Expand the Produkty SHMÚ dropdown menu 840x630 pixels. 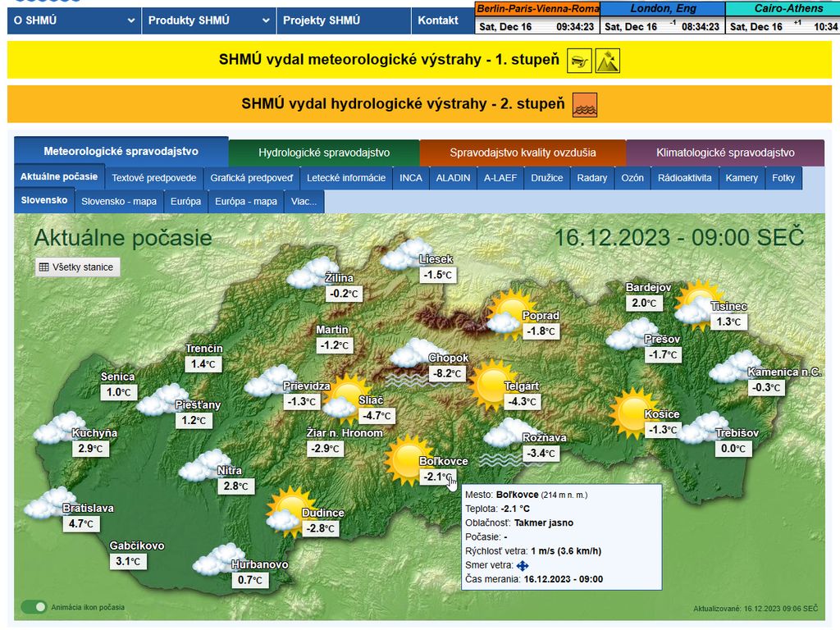[x=208, y=21]
